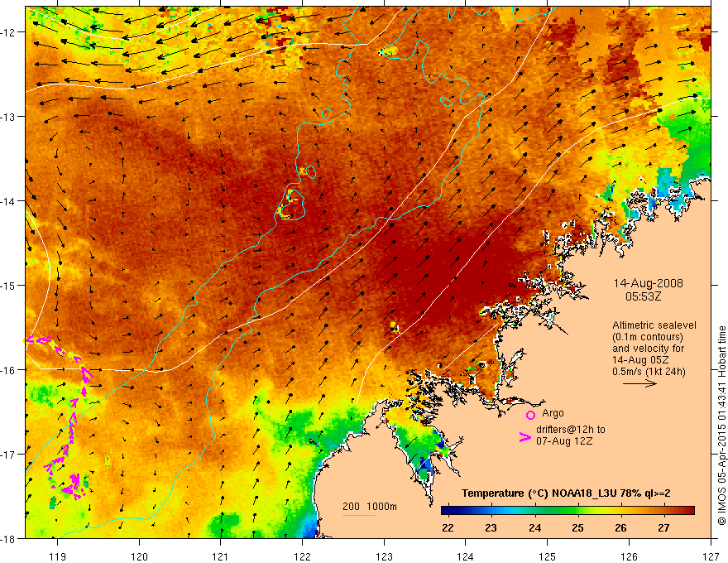Click latitude axis label -14
Image resolution: width=728 pixels, height=563 pixels.
(x=8, y=200)
